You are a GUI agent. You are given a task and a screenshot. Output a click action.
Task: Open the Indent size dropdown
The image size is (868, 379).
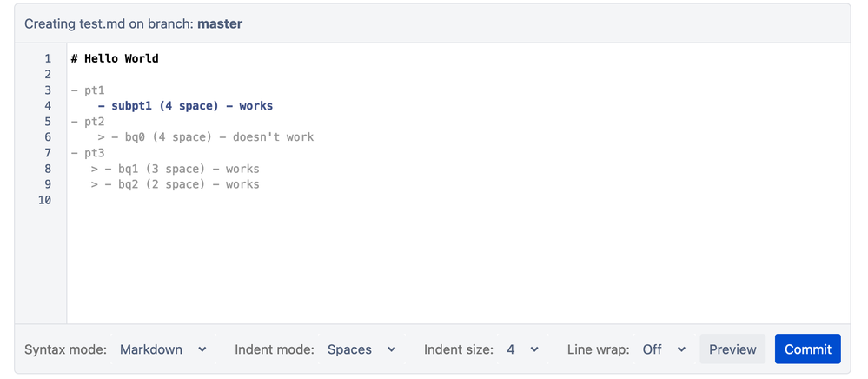pyautogui.click(x=522, y=349)
